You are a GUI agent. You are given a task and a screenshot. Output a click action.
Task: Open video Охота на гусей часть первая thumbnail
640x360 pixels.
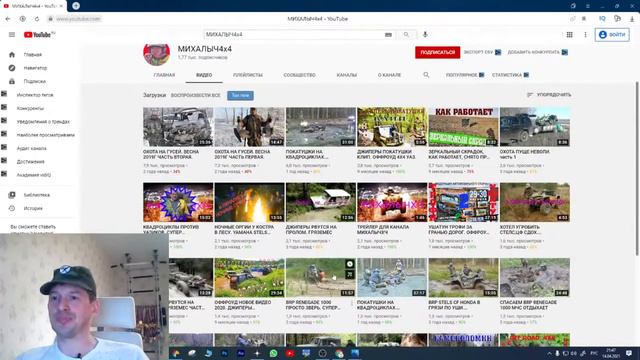(249, 127)
